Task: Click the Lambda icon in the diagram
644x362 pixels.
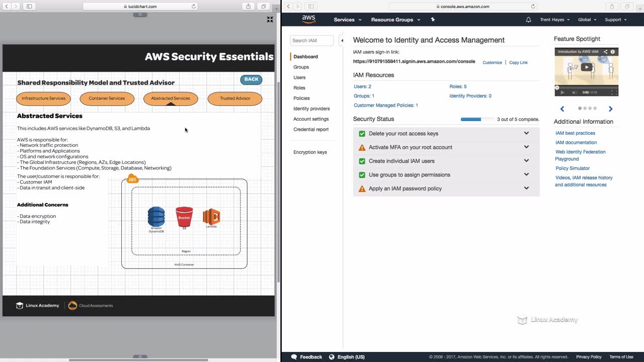Action: [211, 216]
